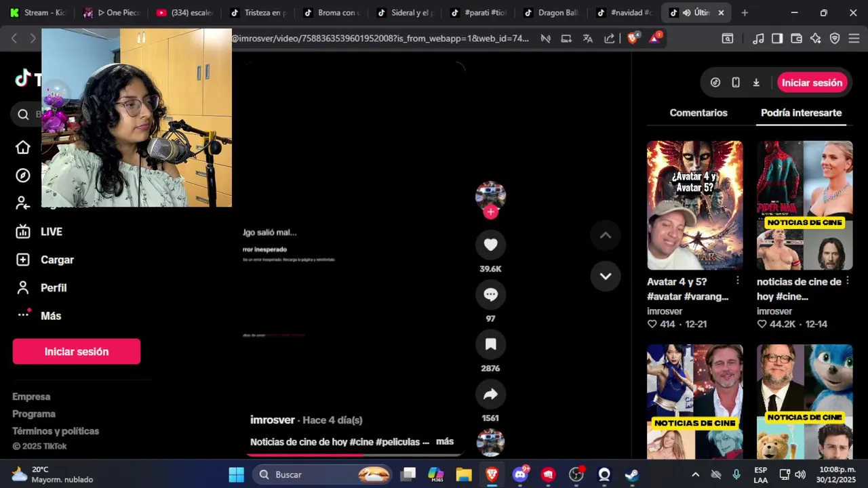This screenshot has width=868, height=488.
Task: Click the imrosver author under Avatar card
Action: pyautogui.click(x=665, y=311)
